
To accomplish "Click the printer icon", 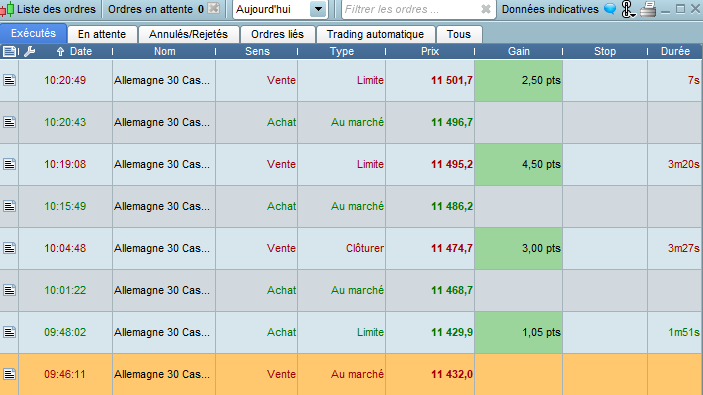I will [648, 9].
